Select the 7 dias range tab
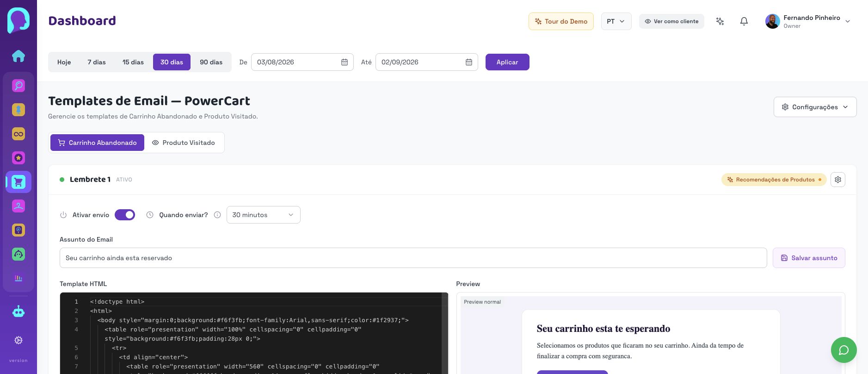 click(97, 62)
